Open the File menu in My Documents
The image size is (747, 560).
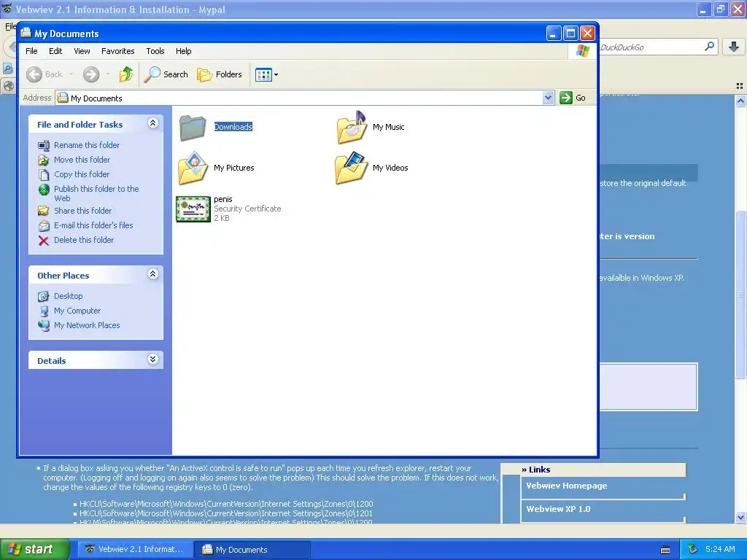(31, 51)
